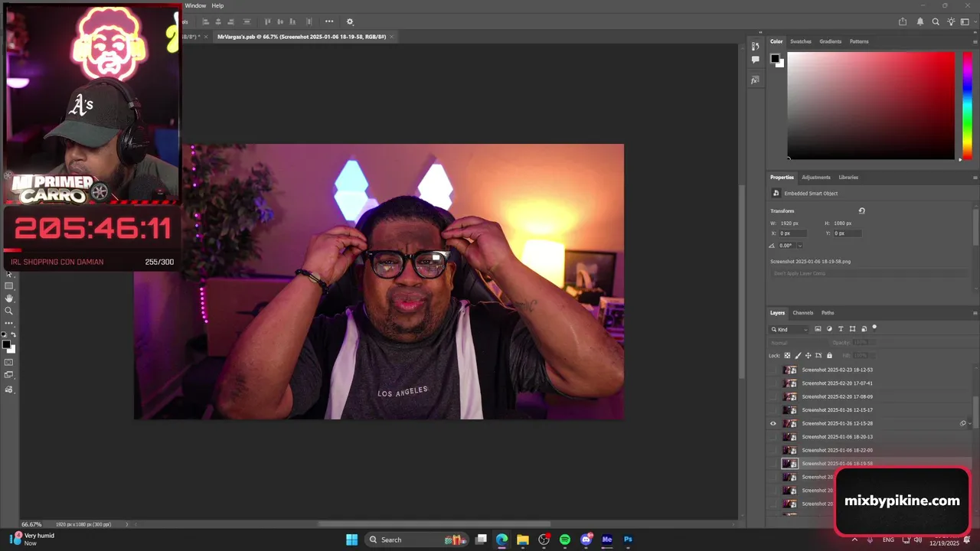Click the reset transform button in Properties
The image size is (980, 551).
coord(861,210)
